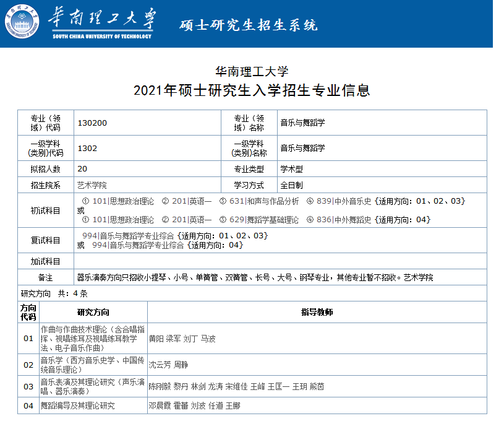Open advisor 陈刚毅's profile link

pos(160,387)
